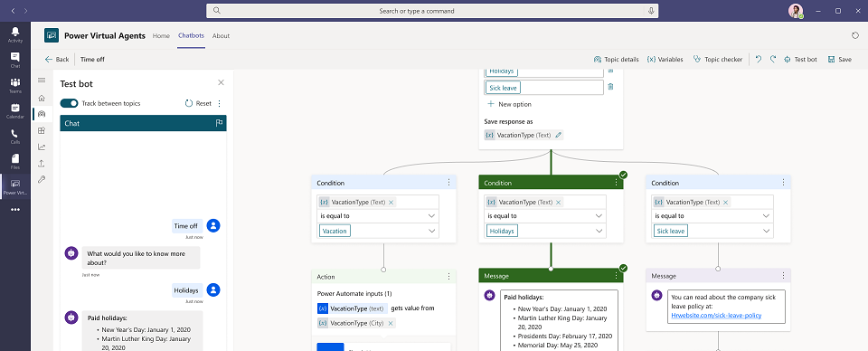The width and height of the screenshot is (868, 351).
Task: Expand the hamburger navigation menu
Action: [x=42, y=81]
